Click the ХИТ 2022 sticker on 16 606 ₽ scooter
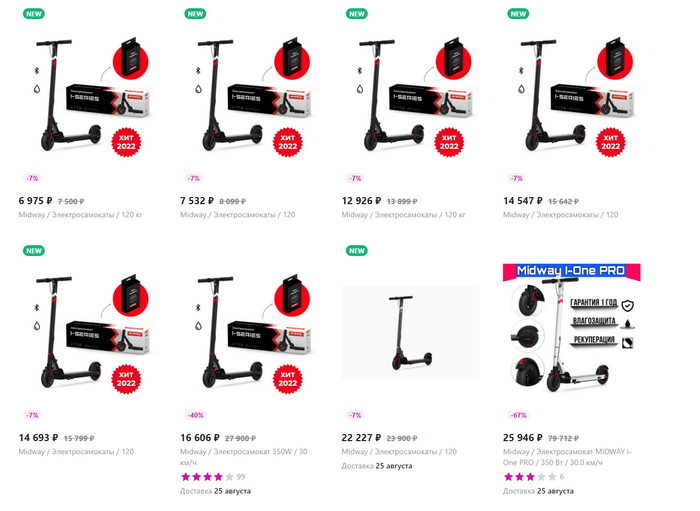Screen dimensions: 700x511 [x=288, y=379]
